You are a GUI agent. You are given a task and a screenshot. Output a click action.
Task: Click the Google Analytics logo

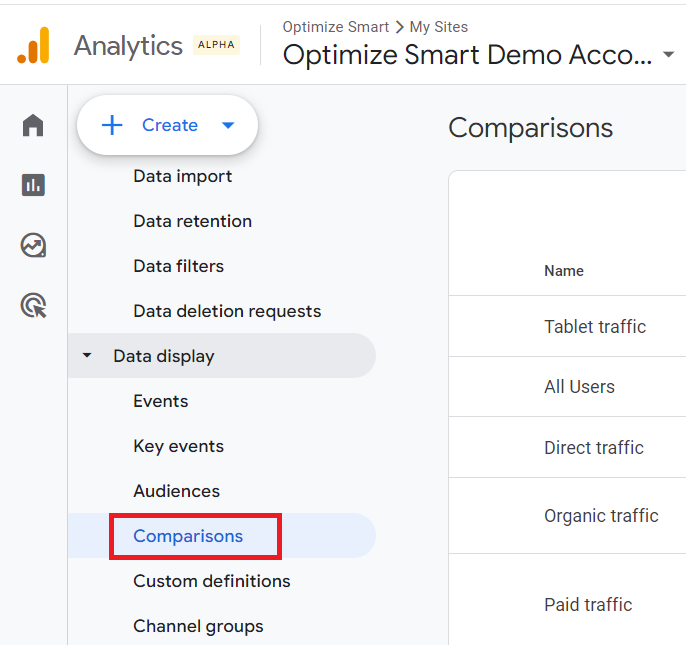pyautogui.click(x=33, y=45)
